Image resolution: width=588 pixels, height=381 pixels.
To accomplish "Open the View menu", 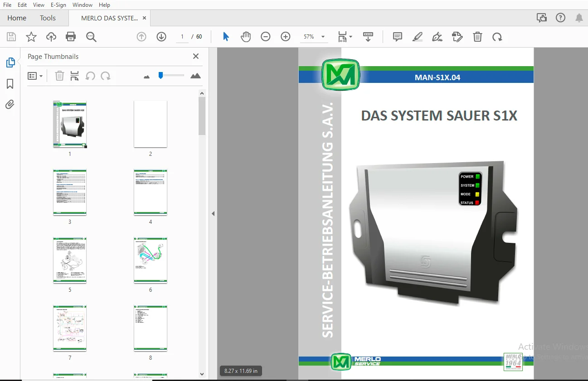I will (39, 5).
